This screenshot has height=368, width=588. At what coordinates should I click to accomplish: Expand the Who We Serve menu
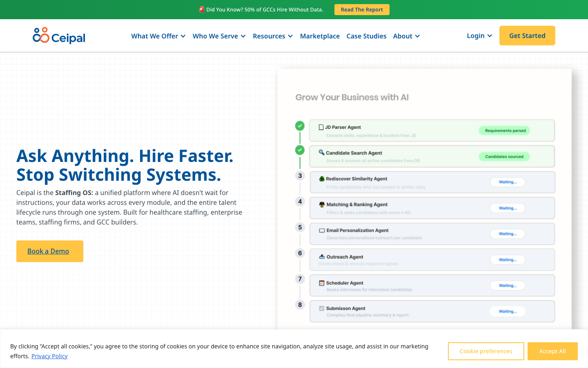pos(219,36)
